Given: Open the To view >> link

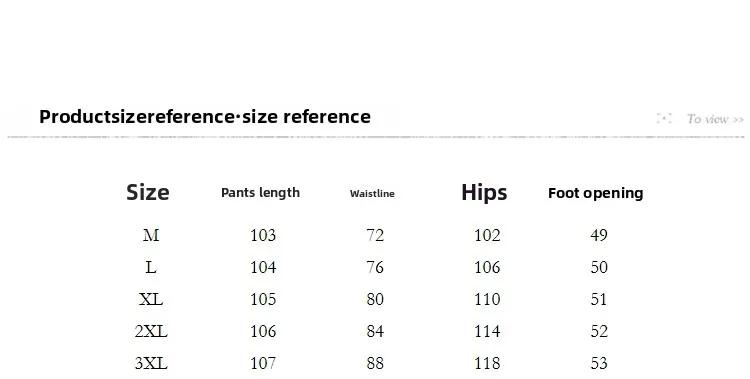Looking at the screenshot, I should coord(715,119).
